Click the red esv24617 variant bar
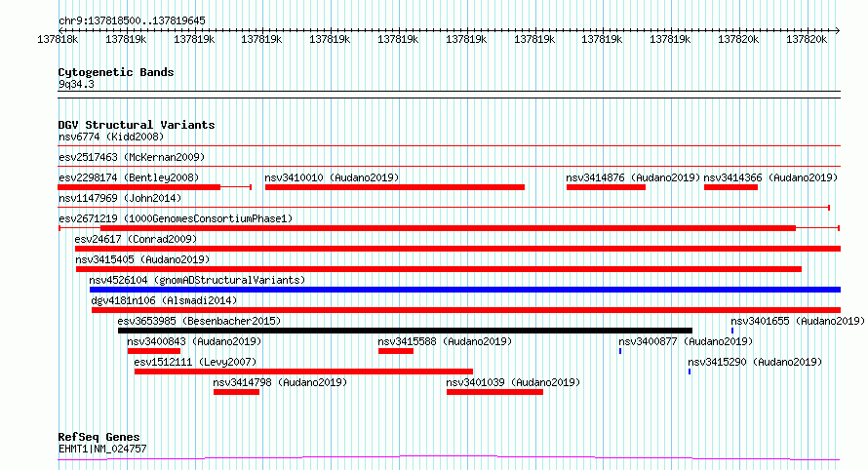This screenshot has width=868, height=470. [457, 249]
